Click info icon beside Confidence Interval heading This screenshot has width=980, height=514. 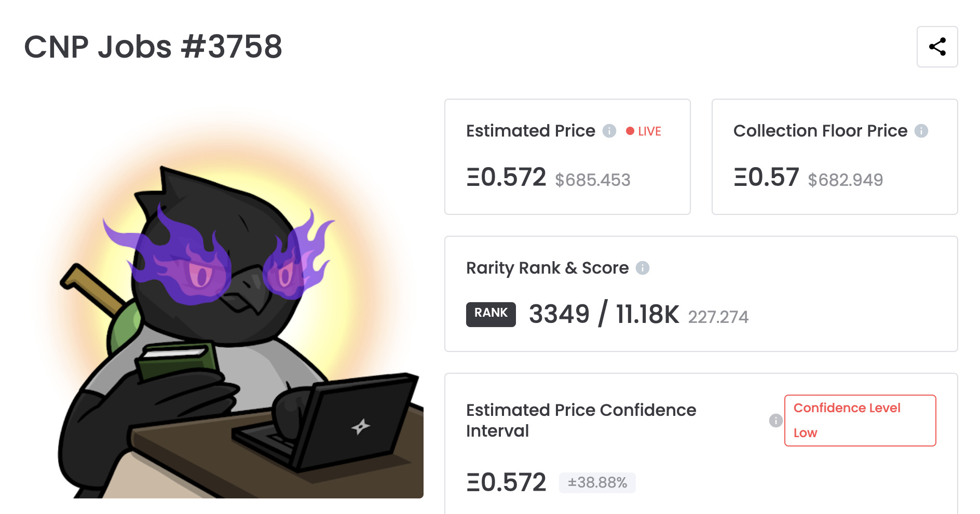775,421
